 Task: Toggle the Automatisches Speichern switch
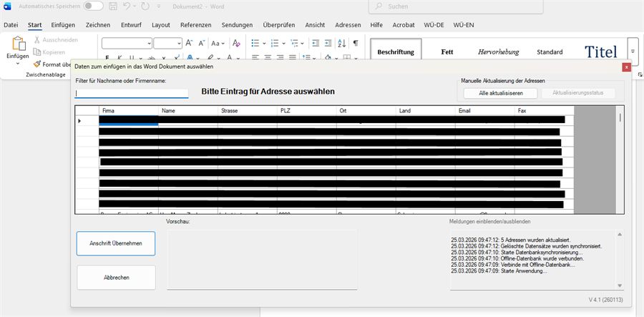[93, 6]
